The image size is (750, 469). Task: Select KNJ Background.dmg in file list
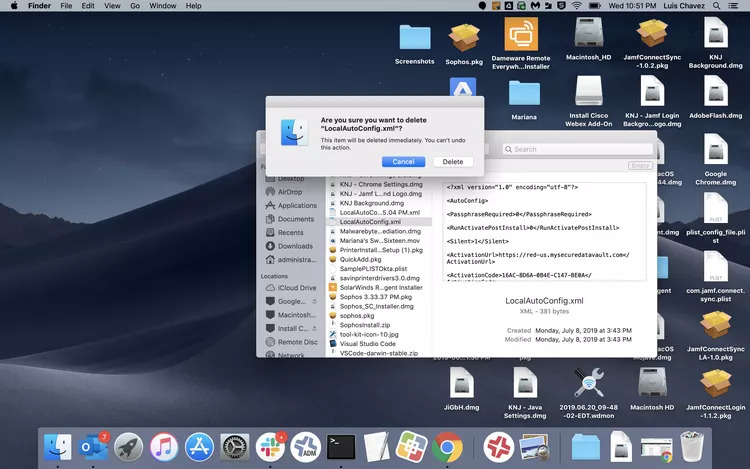(372, 203)
